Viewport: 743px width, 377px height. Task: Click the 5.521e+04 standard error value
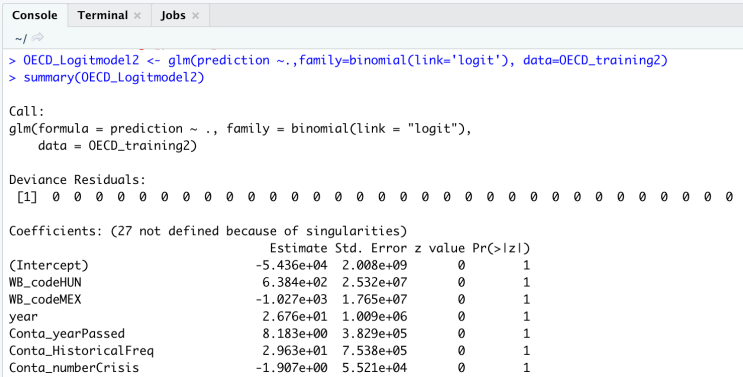[375, 368]
